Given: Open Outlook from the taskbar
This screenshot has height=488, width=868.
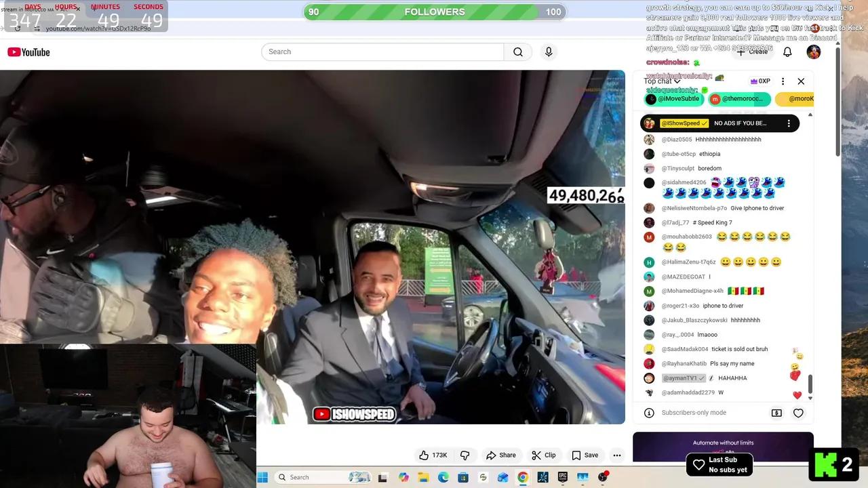Looking at the screenshot, I should coord(502,477).
